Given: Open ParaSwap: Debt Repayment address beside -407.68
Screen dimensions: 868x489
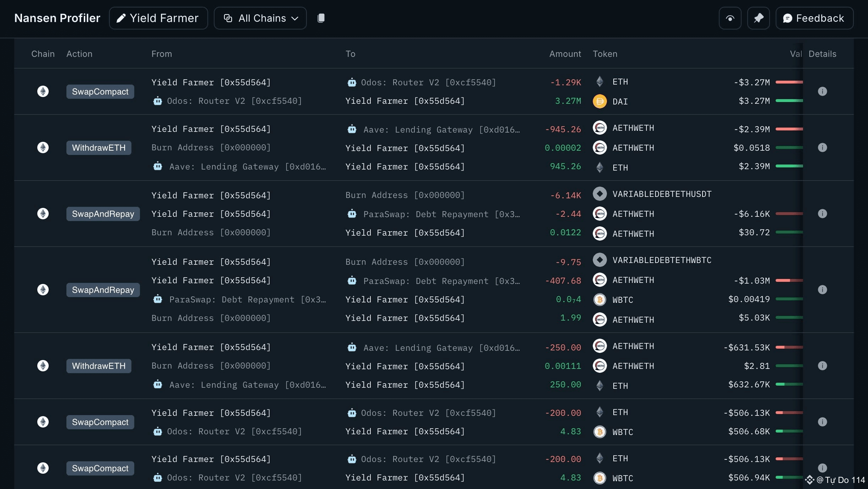Looking at the screenshot, I should point(441,281).
